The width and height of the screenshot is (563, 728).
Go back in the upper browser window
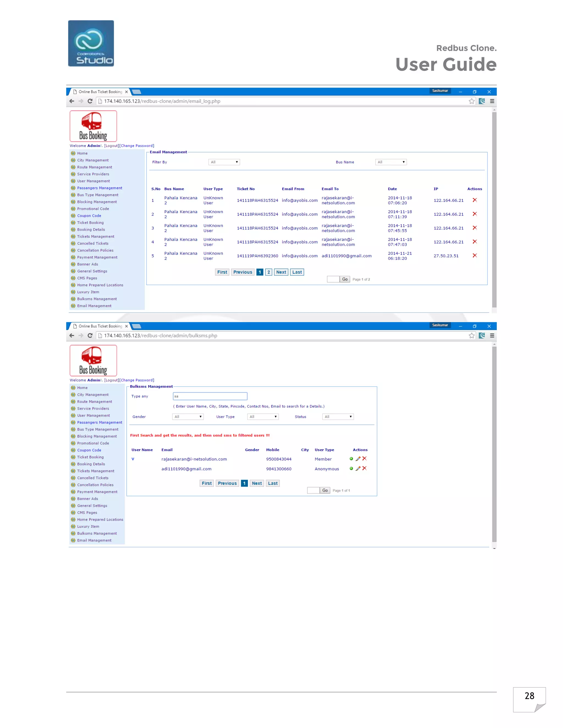tap(72, 101)
